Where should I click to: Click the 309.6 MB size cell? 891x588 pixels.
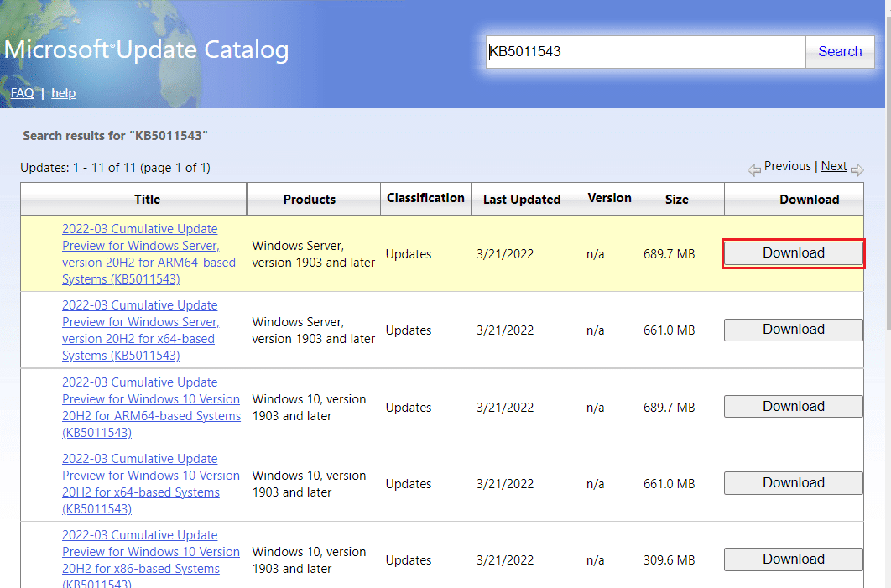coord(670,560)
